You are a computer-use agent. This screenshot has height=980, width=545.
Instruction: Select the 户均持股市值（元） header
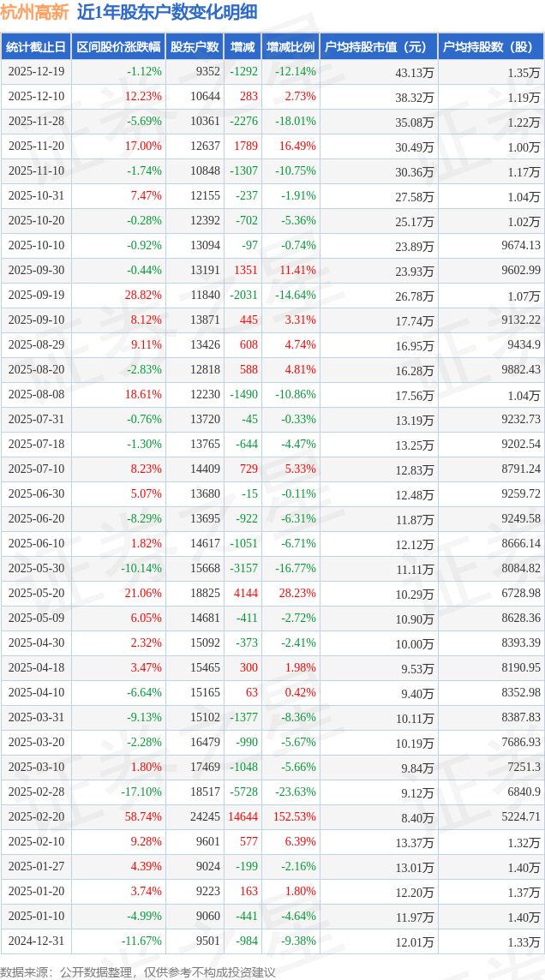click(x=378, y=47)
